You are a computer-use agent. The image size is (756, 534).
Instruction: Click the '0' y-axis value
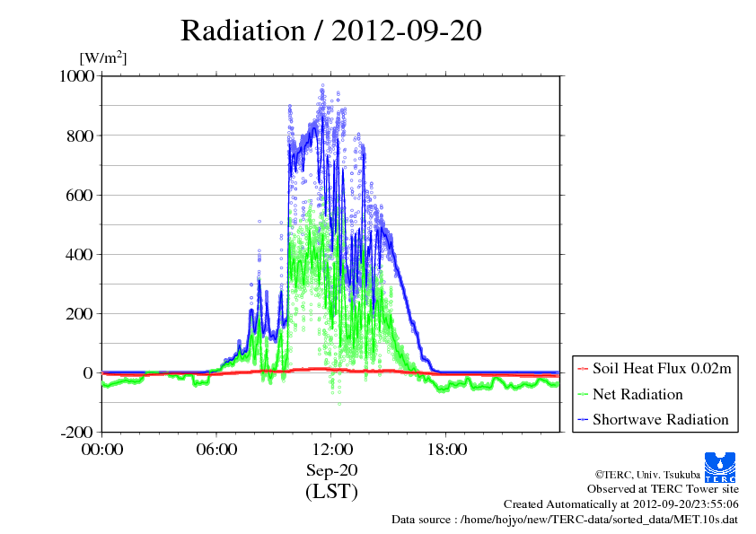click(88, 373)
